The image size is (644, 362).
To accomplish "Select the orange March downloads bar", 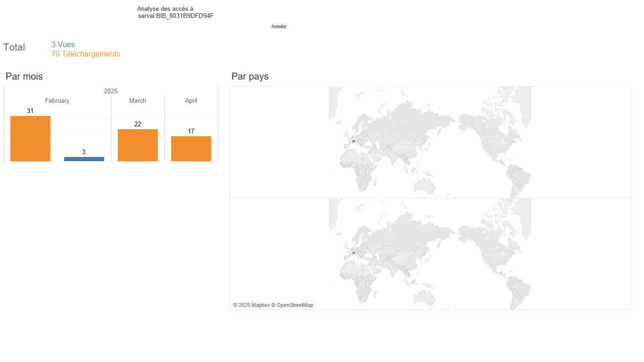I will 138,145.
